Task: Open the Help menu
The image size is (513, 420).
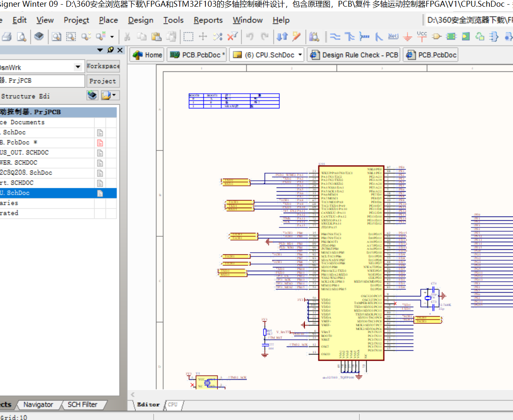Action: point(281,20)
